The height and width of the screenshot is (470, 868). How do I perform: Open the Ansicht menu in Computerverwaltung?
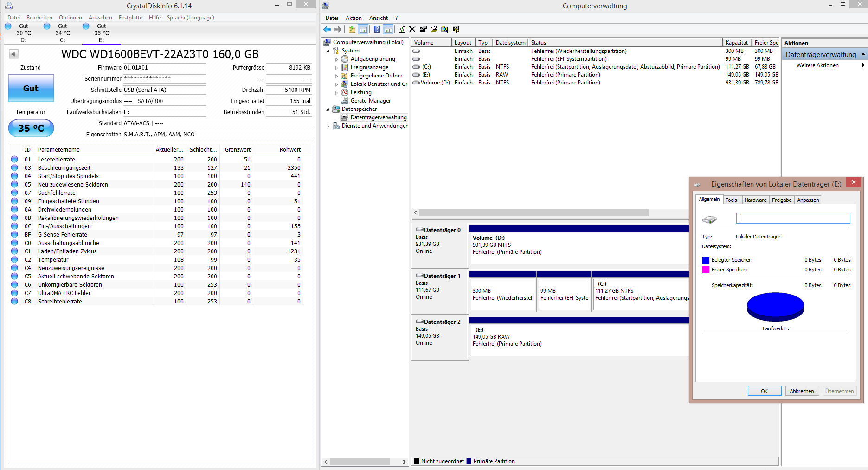click(x=379, y=18)
